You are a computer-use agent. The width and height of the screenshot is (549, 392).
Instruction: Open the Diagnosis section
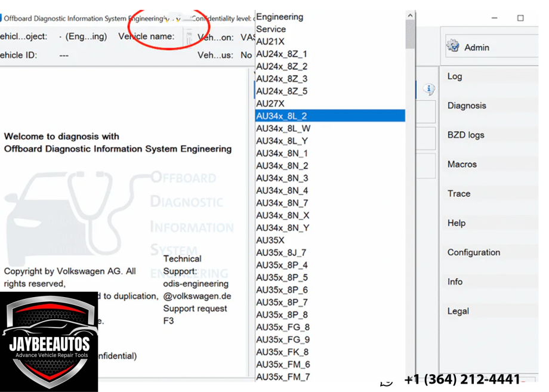pos(467,106)
